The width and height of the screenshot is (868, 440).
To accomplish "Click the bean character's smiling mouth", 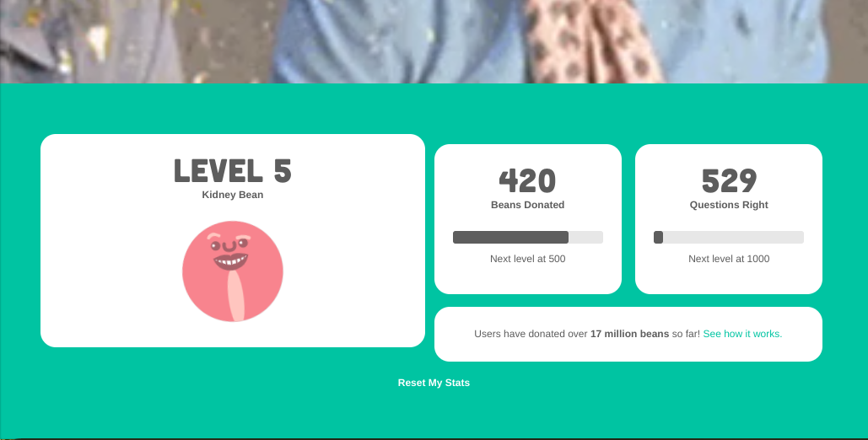I will pyautogui.click(x=231, y=261).
